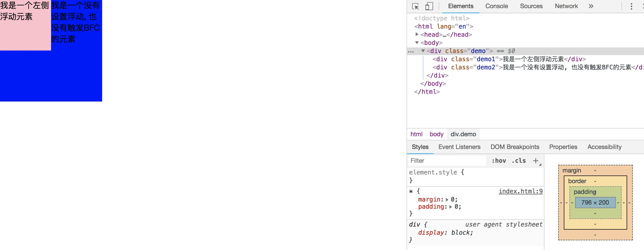
Task: Click the margin label in box model
Action: tap(572, 170)
